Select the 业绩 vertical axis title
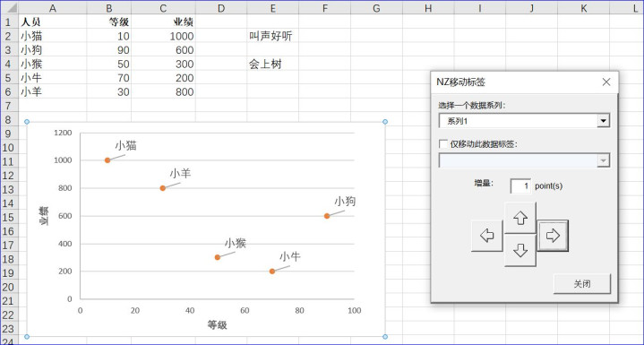Viewport: 644px width, 345px height. [44, 216]
